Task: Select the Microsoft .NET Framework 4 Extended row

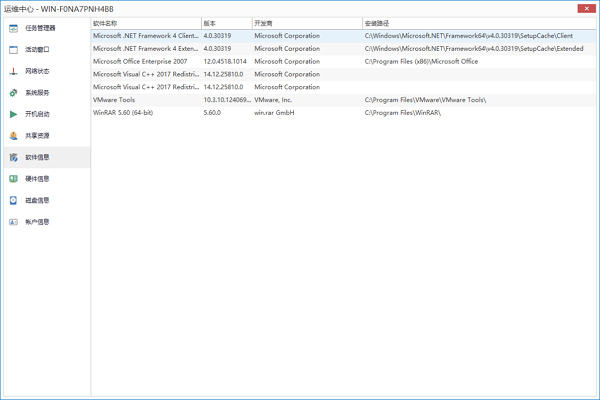Action: click(x=344, y=49)
